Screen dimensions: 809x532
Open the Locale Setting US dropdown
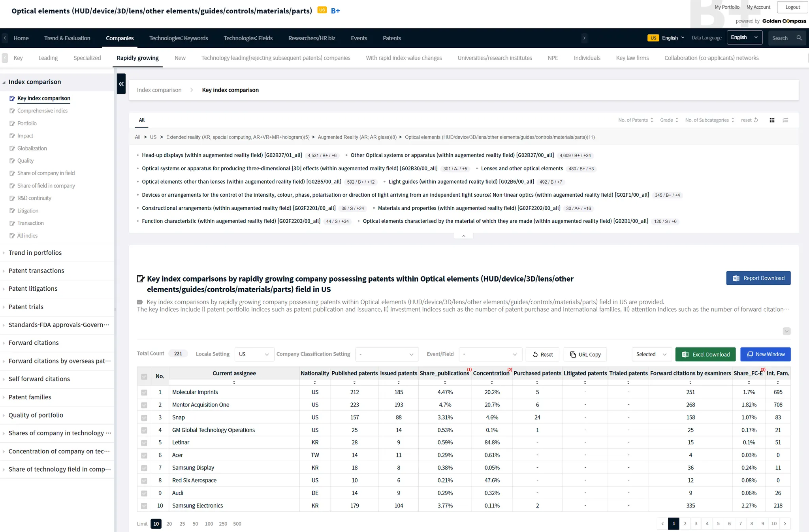click(254, 354)
